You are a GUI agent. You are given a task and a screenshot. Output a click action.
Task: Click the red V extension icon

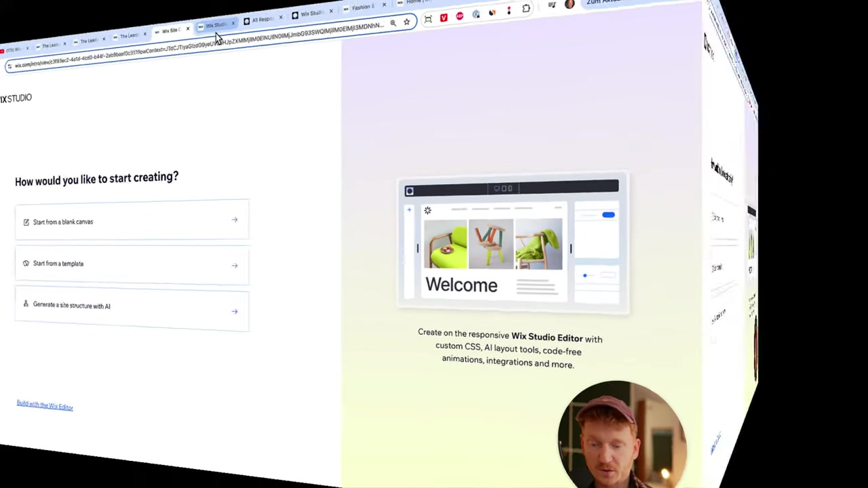(443, 18)
